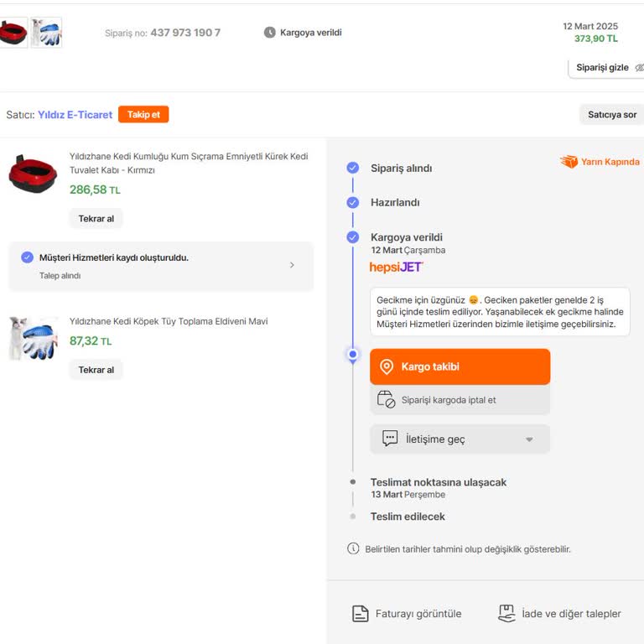Click the returns box-in-hand icon
Screen dimensions: 644x644
[506, 614]
